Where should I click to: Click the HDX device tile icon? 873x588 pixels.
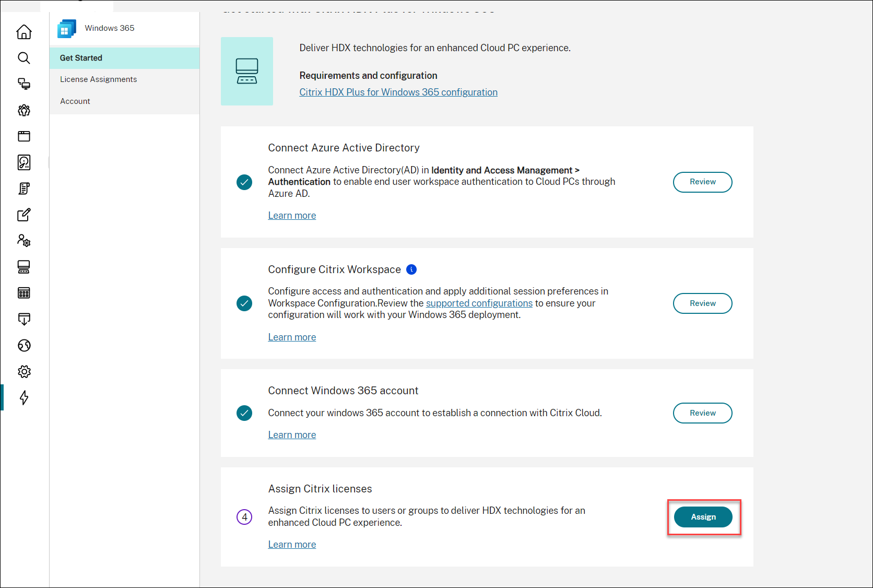click(x=247, y=71)
